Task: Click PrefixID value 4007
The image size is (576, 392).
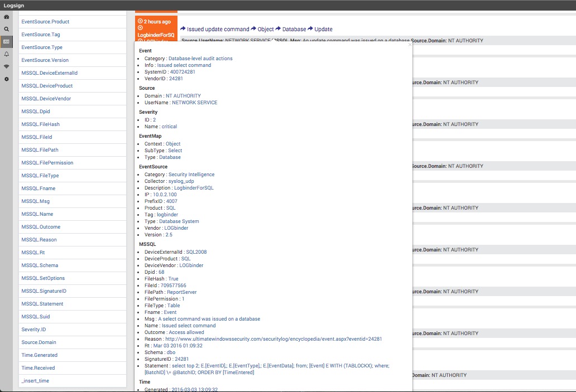Action: pos(171,201)
